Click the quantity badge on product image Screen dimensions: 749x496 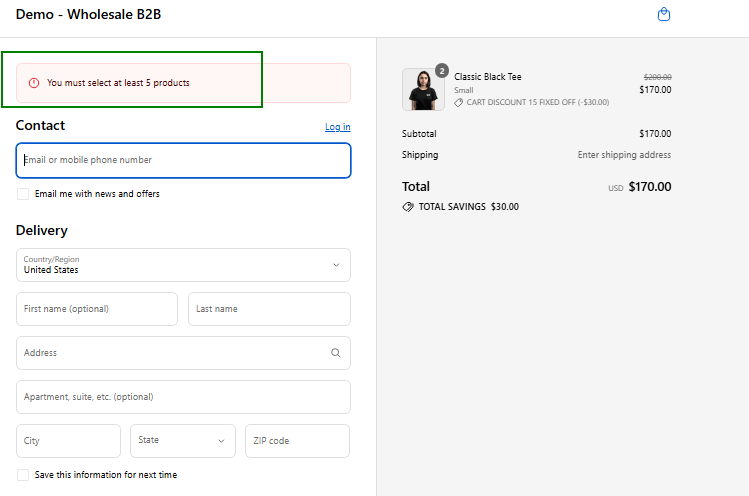tap(441, 71)
